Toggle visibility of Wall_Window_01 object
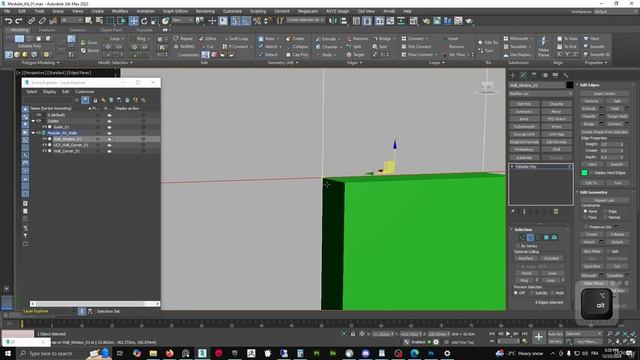The height and width of the screenshot is (360, 640). coord(45,139)
